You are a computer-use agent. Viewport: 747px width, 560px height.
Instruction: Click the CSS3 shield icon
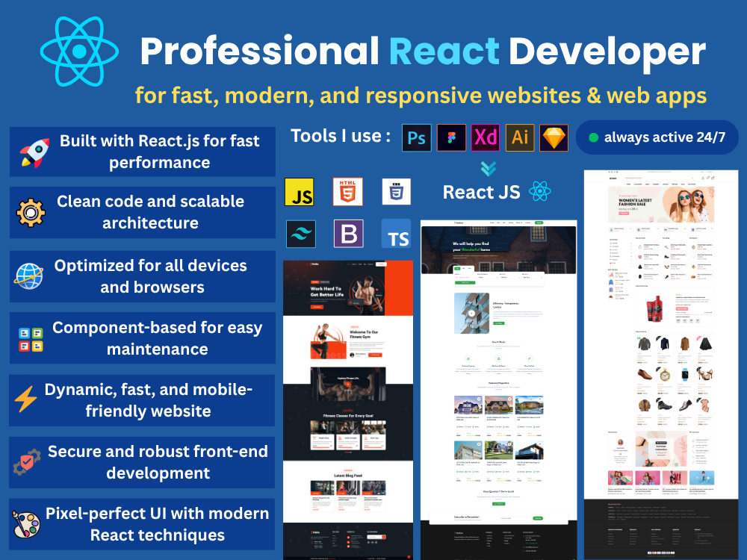pyautogui.click(x=397, y=191)
